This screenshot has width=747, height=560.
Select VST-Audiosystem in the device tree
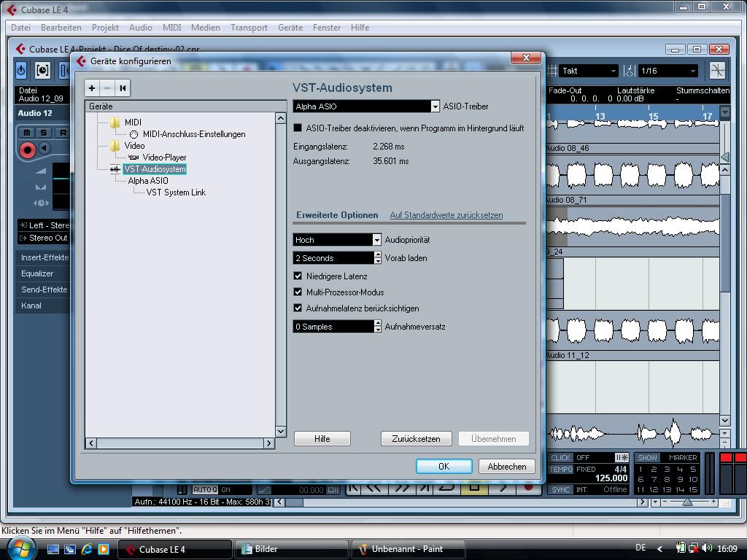(x=155, y=169)
